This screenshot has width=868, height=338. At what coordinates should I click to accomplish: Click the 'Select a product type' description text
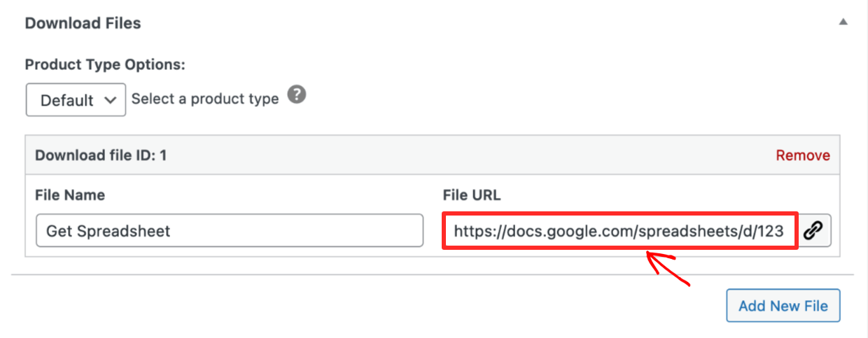205,99
